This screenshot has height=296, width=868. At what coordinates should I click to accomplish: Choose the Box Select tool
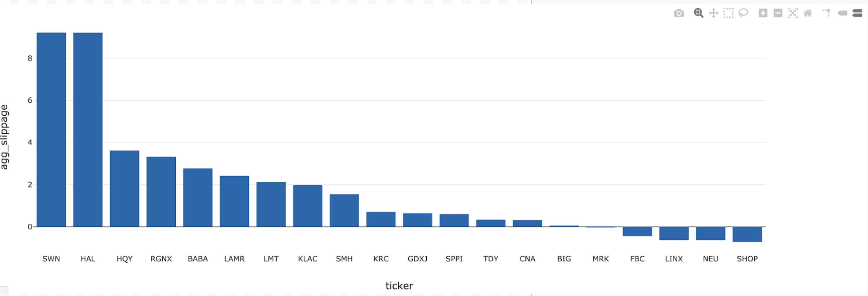728,13
